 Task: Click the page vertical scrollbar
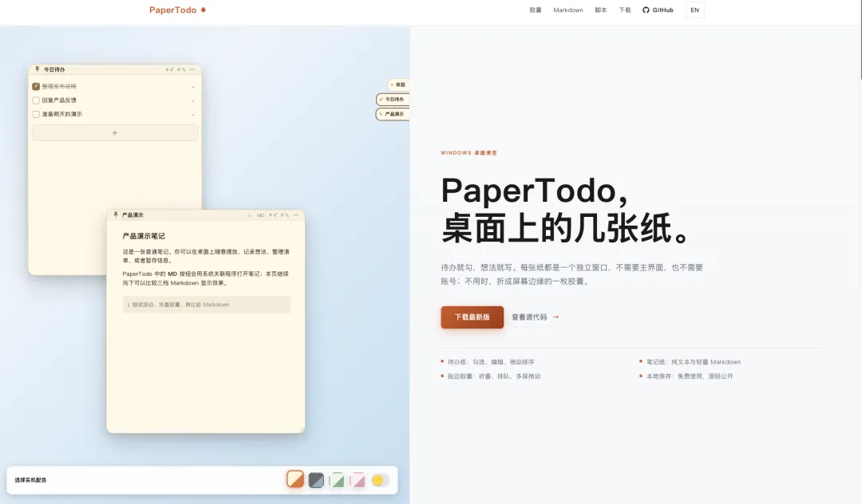click(860, 40)
